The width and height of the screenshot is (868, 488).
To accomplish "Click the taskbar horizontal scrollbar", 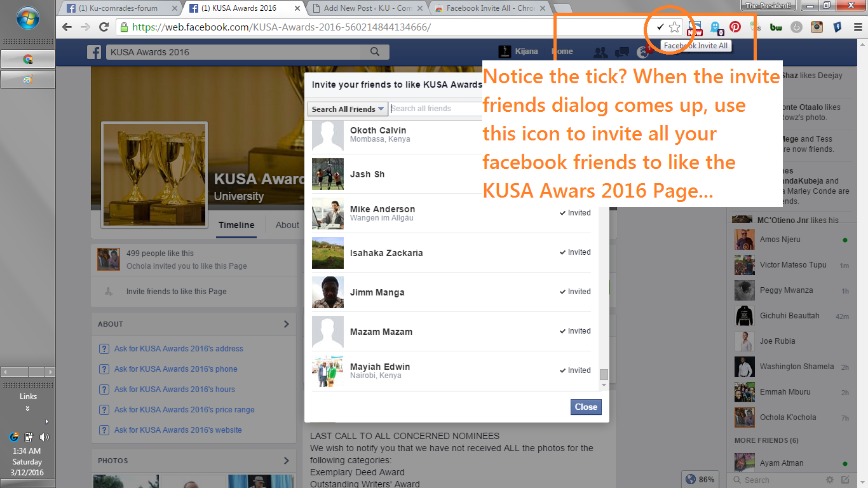I will (x=28, y=372).
